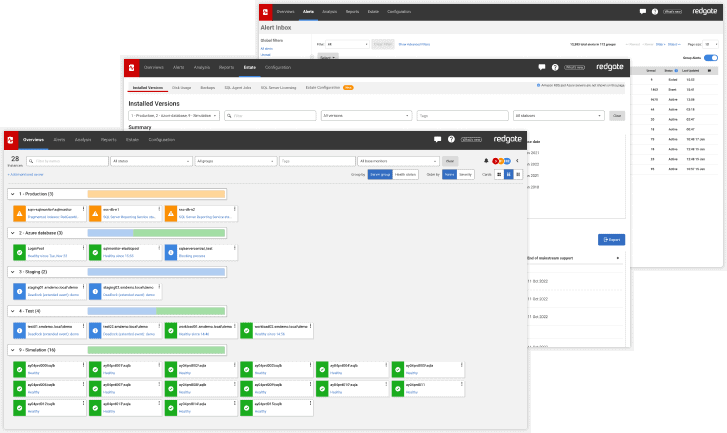The image size is (727, 433).
Task: Open the Analysis tab in the Overviews window
Action: pyautogui.click(x=83, y=140)
